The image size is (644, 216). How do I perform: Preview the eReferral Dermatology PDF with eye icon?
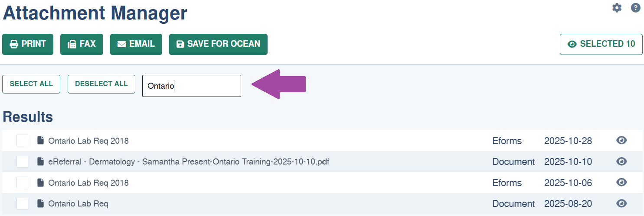pyautogui.click(x=621, y=161)
